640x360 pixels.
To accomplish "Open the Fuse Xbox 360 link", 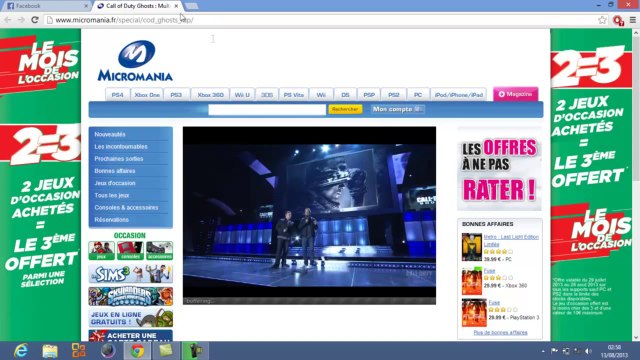I will (489, 271).
